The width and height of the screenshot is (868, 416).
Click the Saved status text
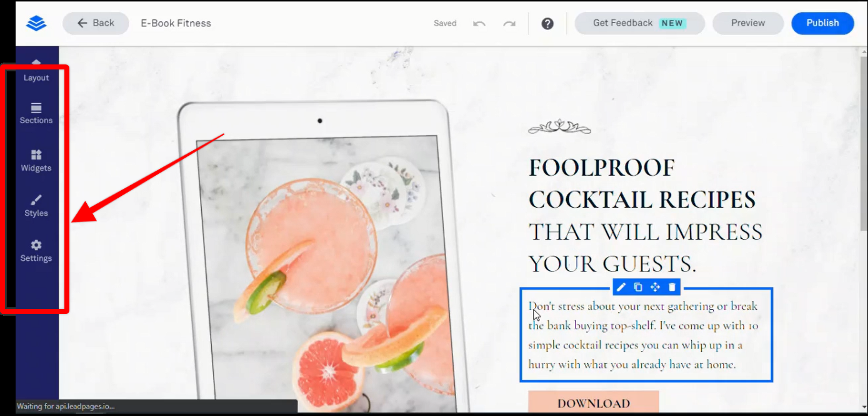[x=445, y=24]
